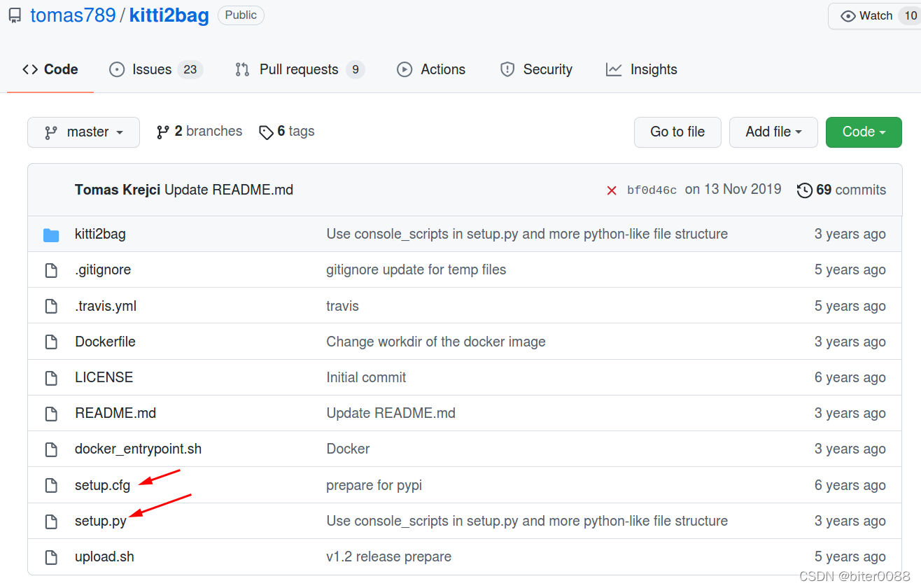Click the file icon beside .travis.yml
This screenshot has height=588, width=921.
[51, 306]
